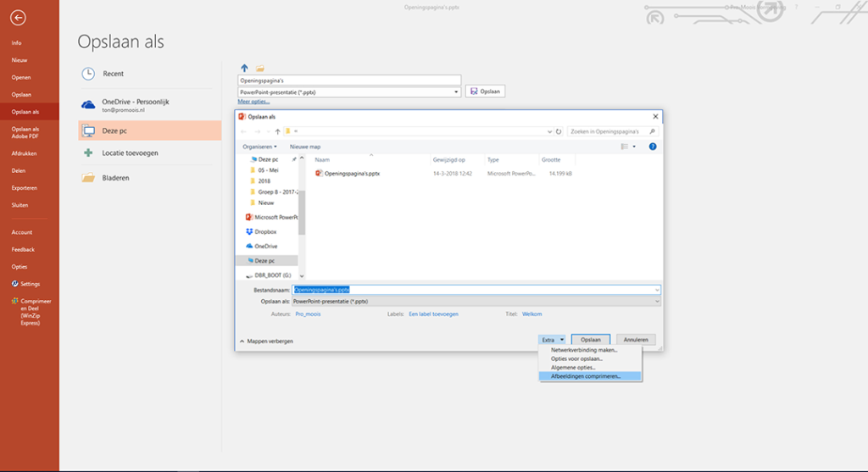Open Exporteren in the left sidebar
Viewport: 868px width, 472px height.
pos(24,187)
